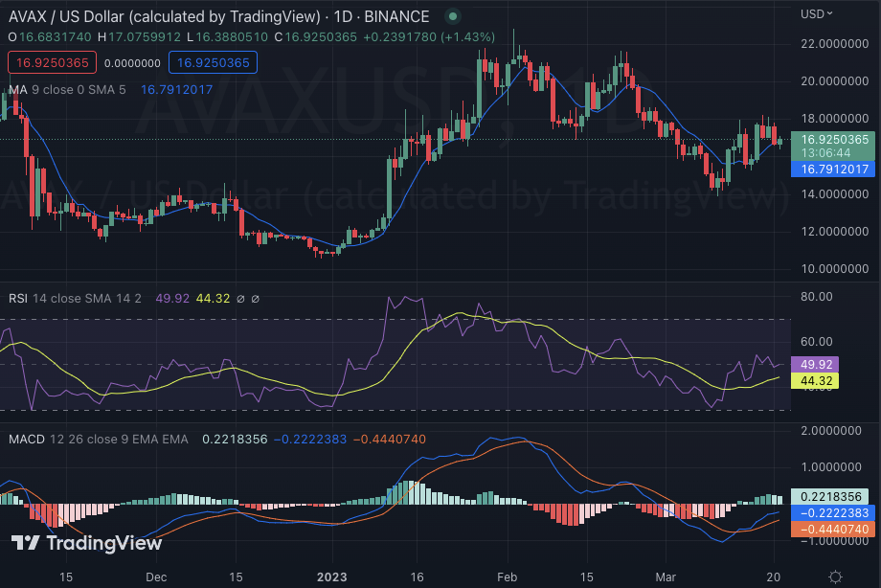Click the open price value 16.6831740

tap(56, 37)
